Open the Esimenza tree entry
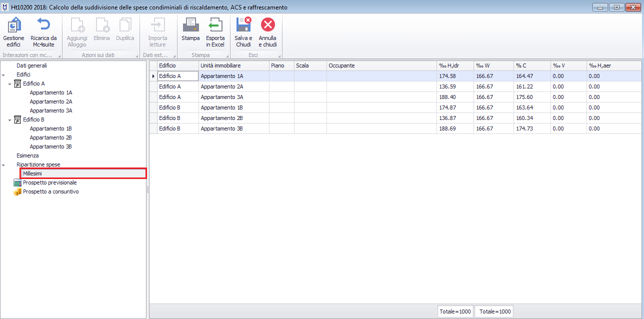Screen dimensions: 644x319 click(27, 155)
